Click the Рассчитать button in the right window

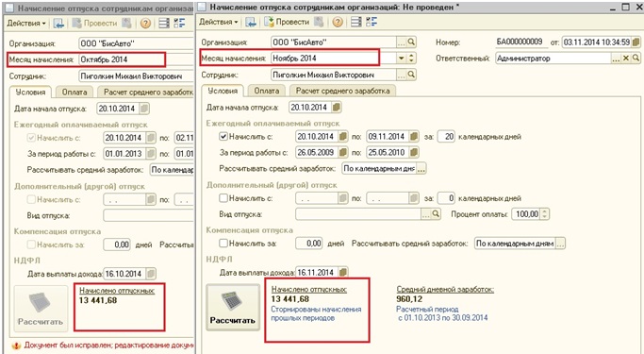click(233, 307)
